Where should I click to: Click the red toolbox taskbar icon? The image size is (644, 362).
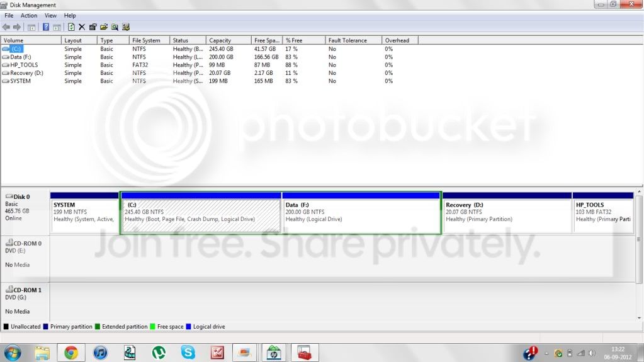[x=304, y=353]
